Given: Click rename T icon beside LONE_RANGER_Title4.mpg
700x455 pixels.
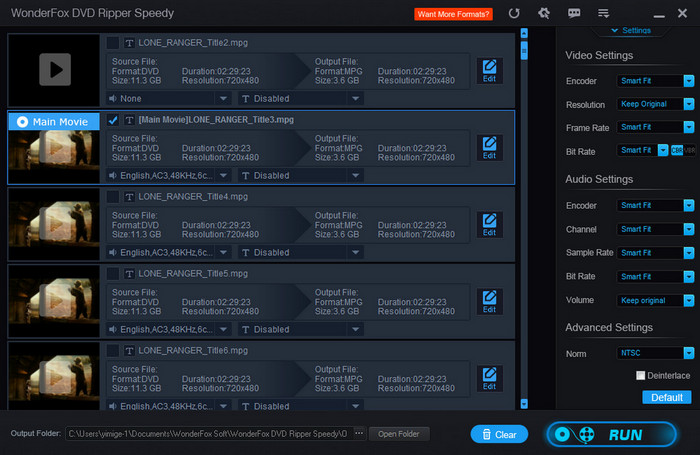Looking at the screenshot, I should pyautogui.click(x=129, y=197).
